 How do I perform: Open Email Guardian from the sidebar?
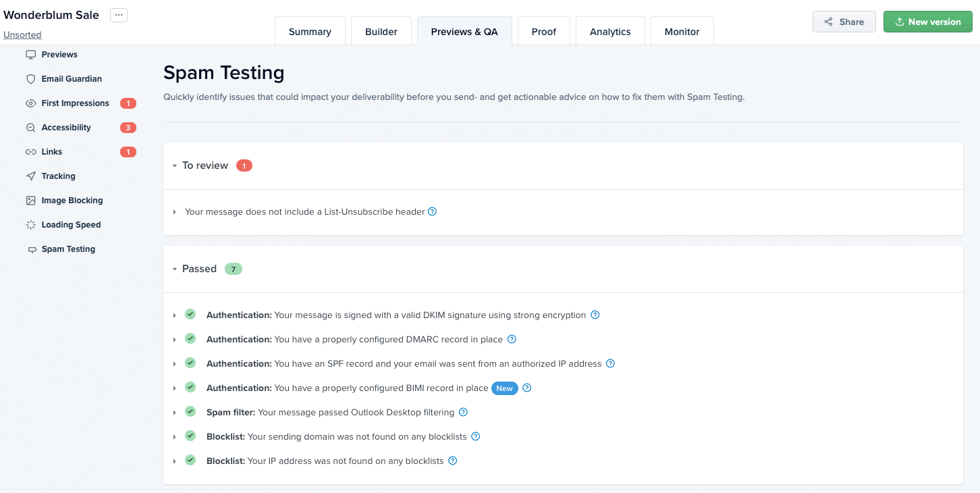(x=31, y=79)
